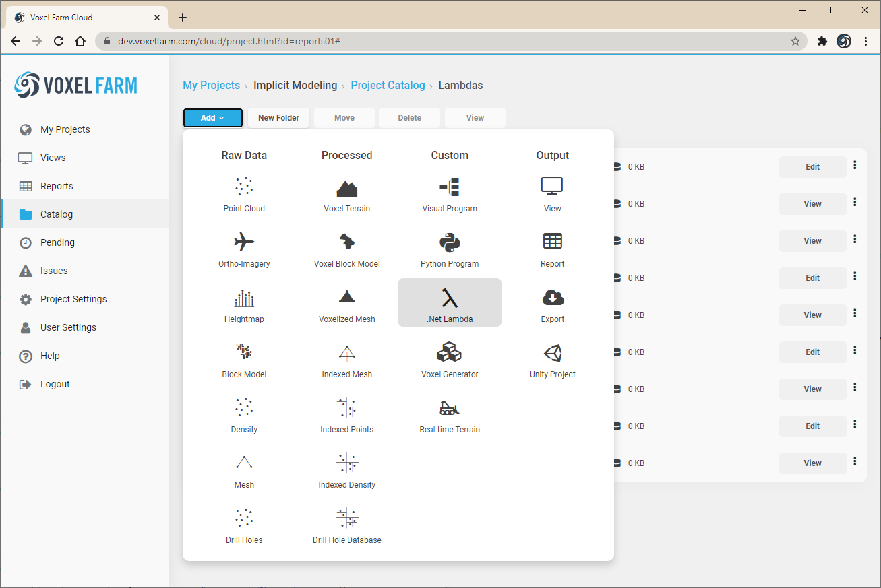Select the Density raw data type
881x588 pixels.
pos(244,416)
